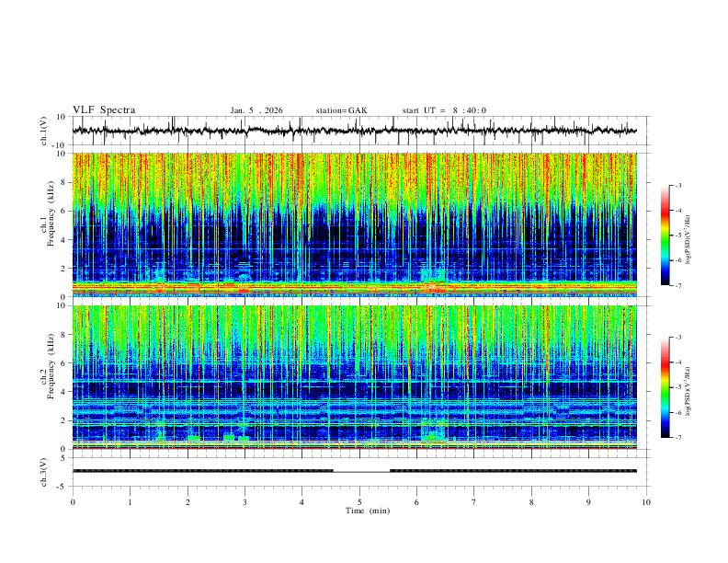This screenshot has height=563, width=728.
Task: Click the ch.2 spectrogram plot
Action: 355,377
